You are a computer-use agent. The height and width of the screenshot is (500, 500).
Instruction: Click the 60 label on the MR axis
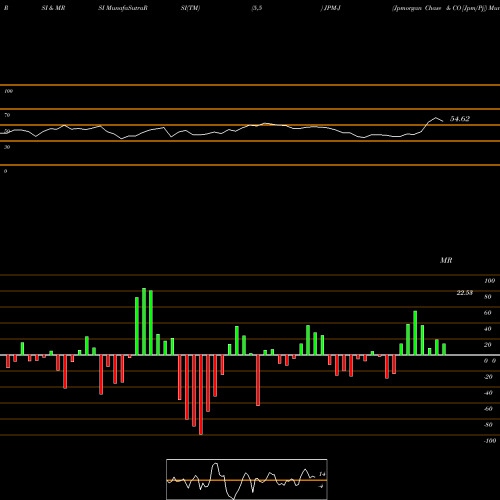pos(488,313)
